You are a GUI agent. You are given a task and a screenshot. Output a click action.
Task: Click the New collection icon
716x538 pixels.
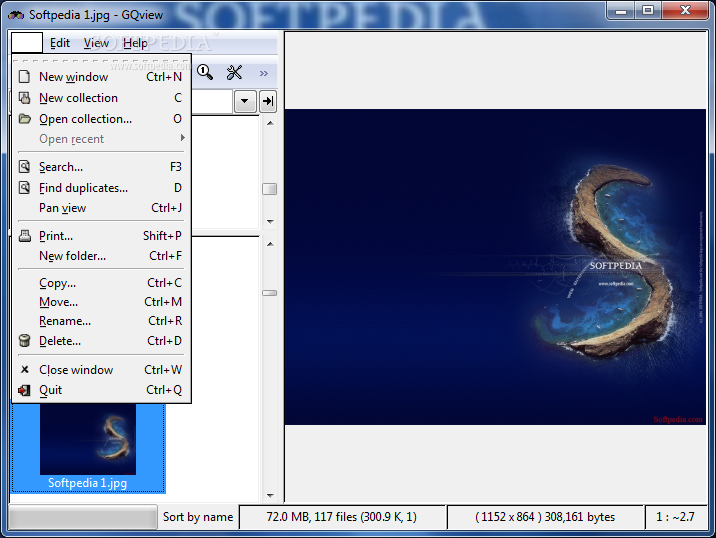(25, 98)
